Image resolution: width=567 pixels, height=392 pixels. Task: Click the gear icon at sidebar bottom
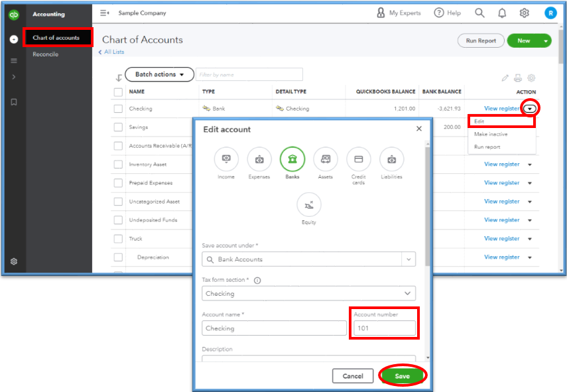tap(14, 261)
